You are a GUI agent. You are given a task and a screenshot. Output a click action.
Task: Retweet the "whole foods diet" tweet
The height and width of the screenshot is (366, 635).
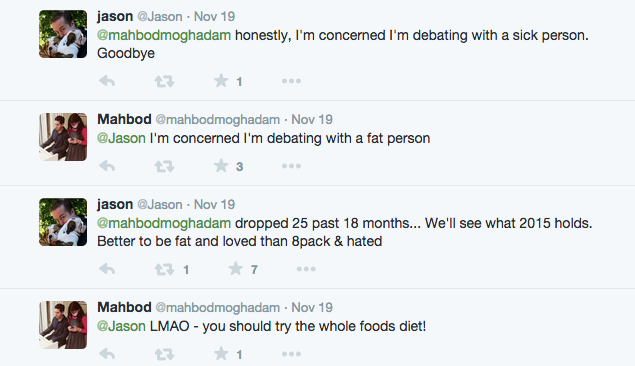[164, 354]
